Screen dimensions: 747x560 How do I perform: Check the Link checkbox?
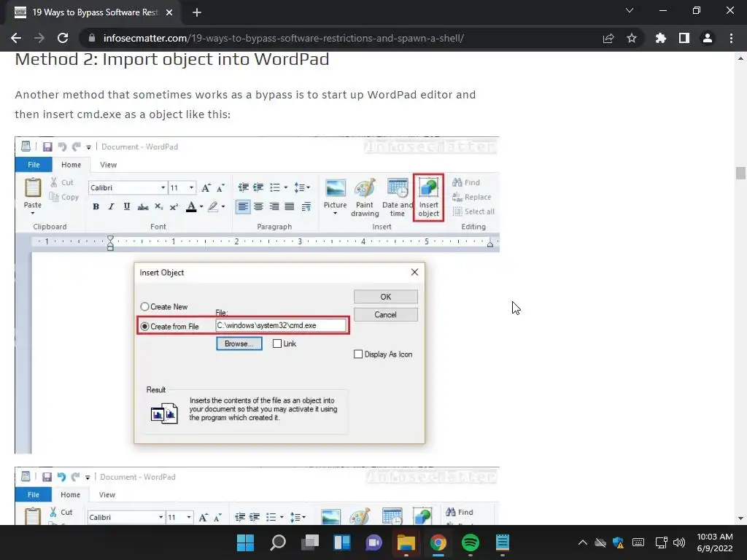(276, 343)
